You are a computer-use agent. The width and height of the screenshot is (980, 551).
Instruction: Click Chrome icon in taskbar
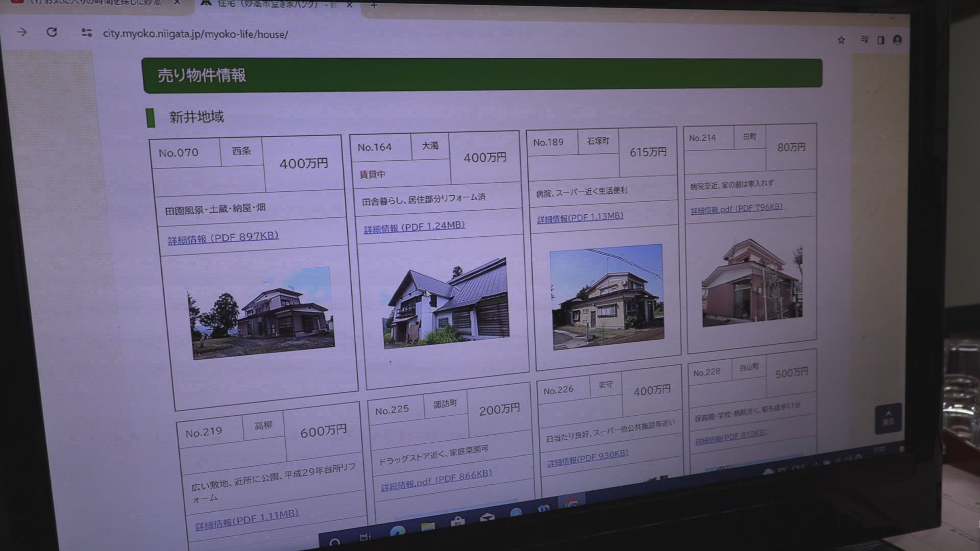pyautogui.click(x=572, y=504)
